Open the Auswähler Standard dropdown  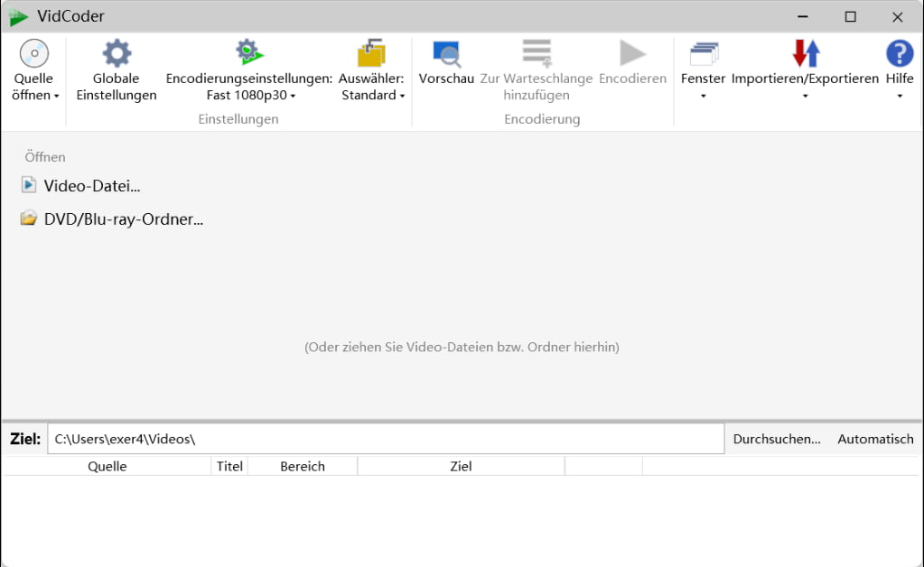click(373, 95)
